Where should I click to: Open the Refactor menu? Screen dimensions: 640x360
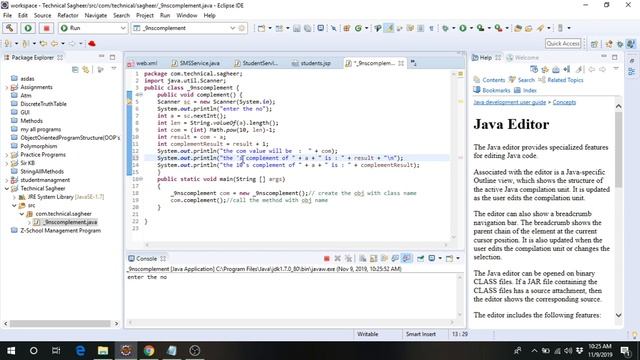(x=68, y=16)
